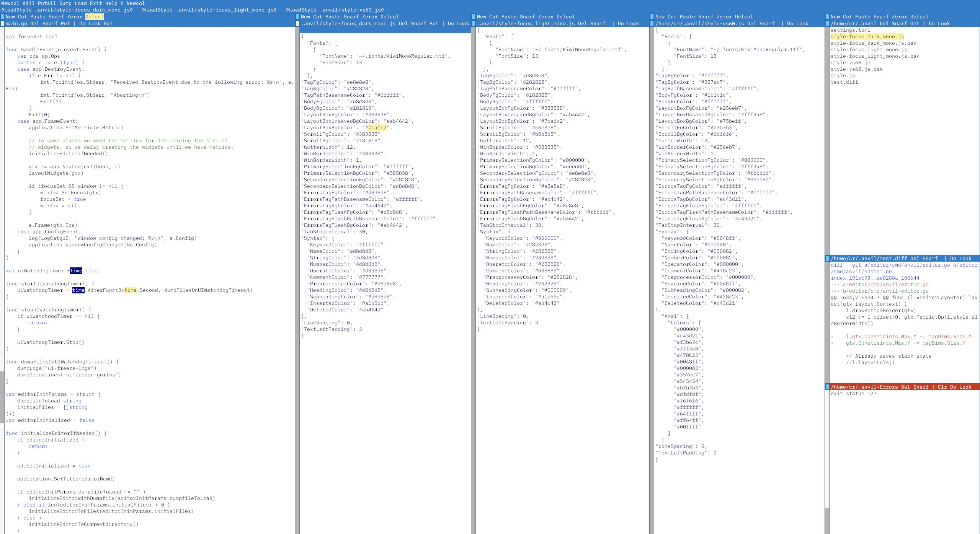Image resolution: width=980 pixels, height=534 pixels.
Task: Click Dump in the top editor tag
Action: 65,3
